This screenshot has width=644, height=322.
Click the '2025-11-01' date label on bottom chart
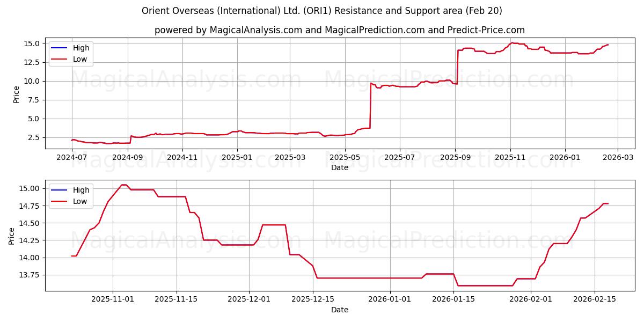pyautogui.click(x=112, y=300)
